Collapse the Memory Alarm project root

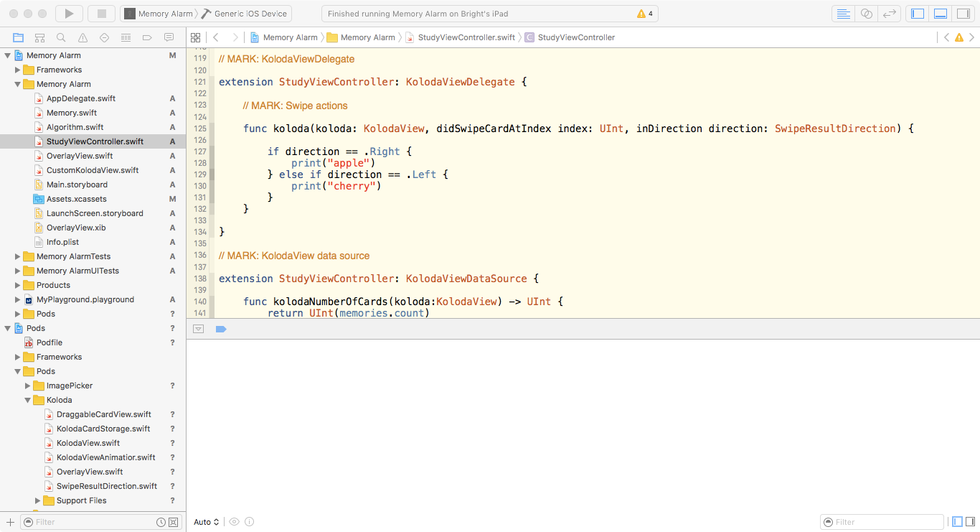[x=8, y=55]
